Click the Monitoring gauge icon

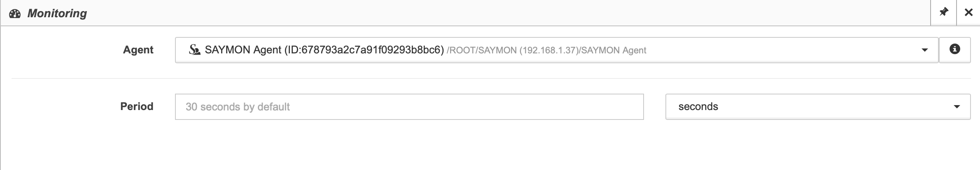pos(15,14)
